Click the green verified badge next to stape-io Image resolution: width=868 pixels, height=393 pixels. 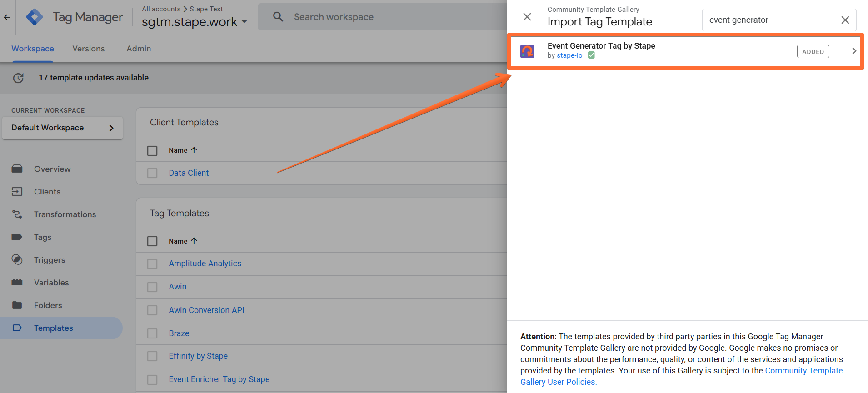[591, 55]
